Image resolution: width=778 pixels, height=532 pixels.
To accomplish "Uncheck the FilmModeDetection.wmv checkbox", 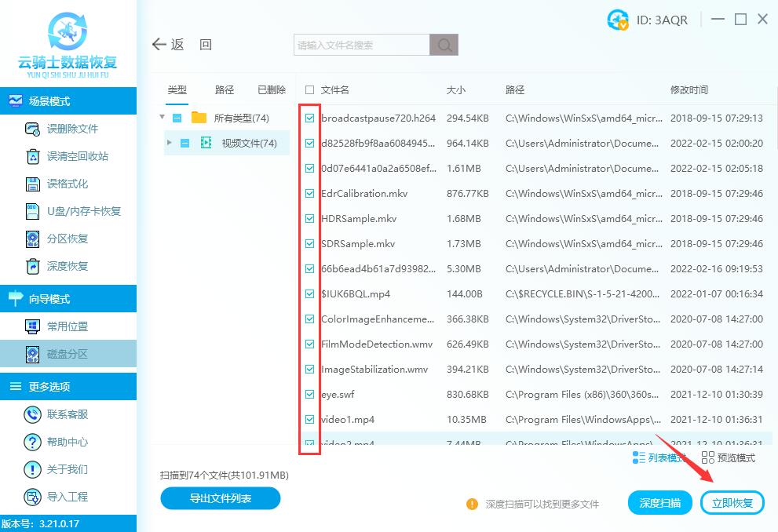I will click(x=309, y=344).
